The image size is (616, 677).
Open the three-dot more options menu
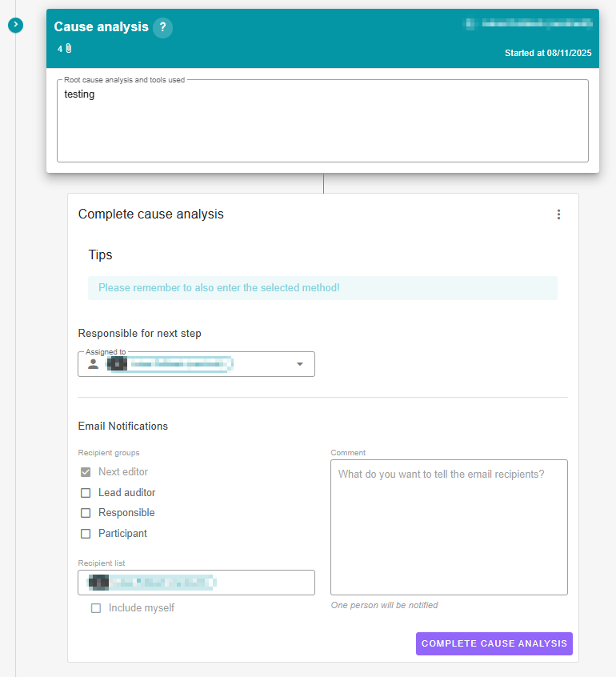click(x=558, y=214)
